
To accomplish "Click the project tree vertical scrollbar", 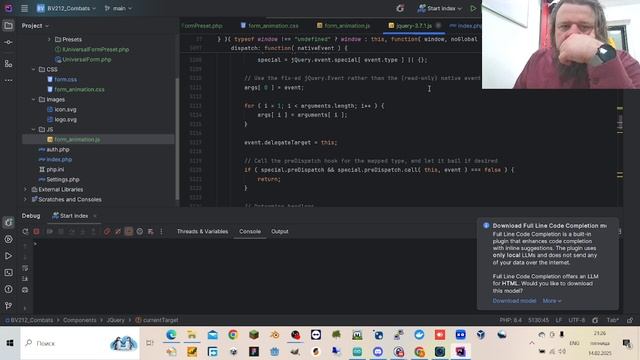I will pyautogui.click(x=177, y=139).
